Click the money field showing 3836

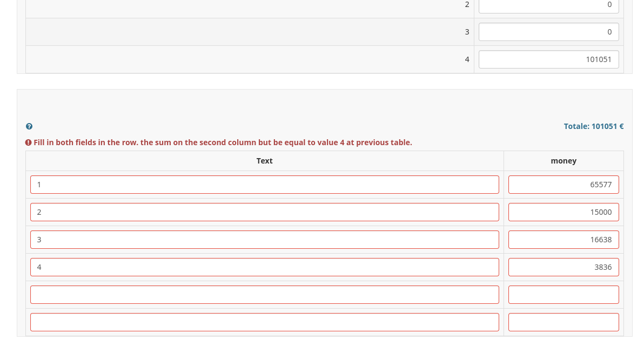[x=563, y=267]
